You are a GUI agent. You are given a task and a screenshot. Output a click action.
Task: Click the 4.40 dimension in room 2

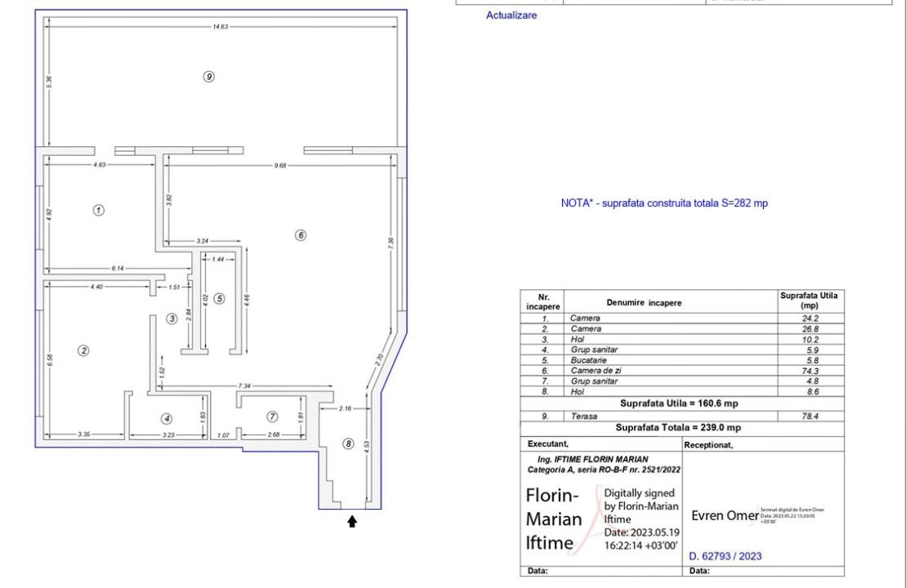(96, 287)
